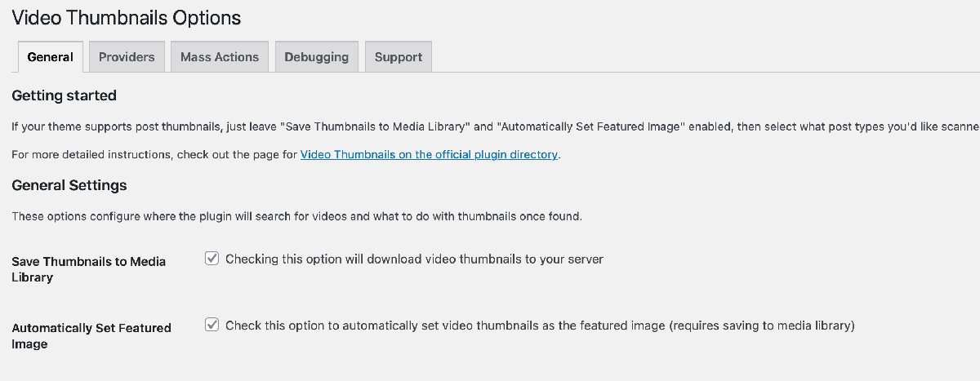Uncheck the Automatically Set Featured Image checkbox

coord(212,325)
